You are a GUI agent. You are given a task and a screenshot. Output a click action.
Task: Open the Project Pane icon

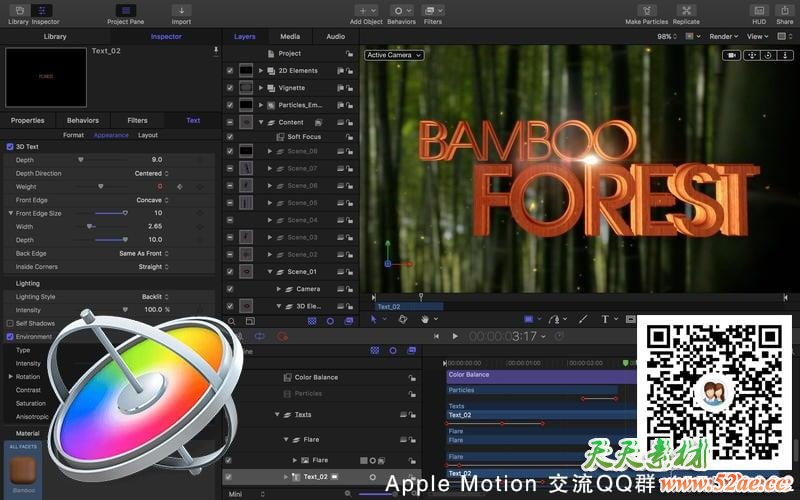click(x=124, y=10)
